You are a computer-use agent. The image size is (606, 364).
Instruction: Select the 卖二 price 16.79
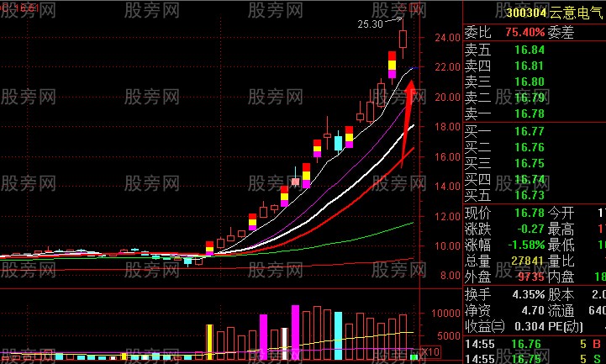click(530, 98)
